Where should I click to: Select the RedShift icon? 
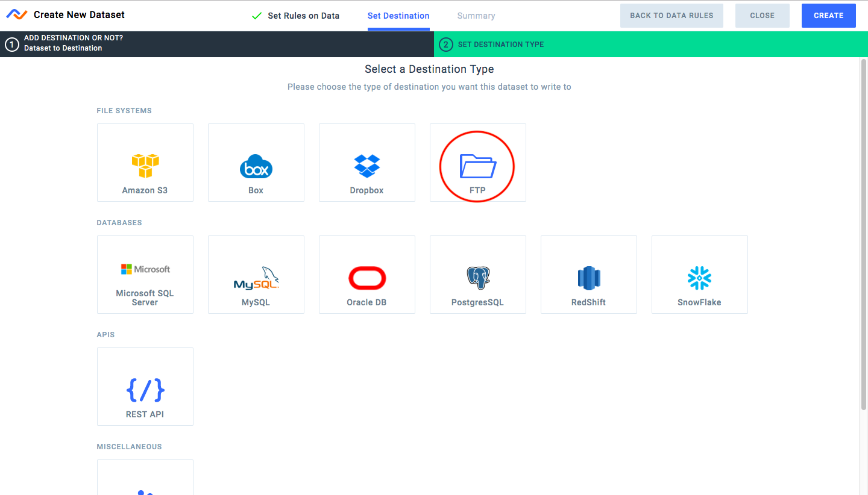pyautogui.click(x=589, y=278)
